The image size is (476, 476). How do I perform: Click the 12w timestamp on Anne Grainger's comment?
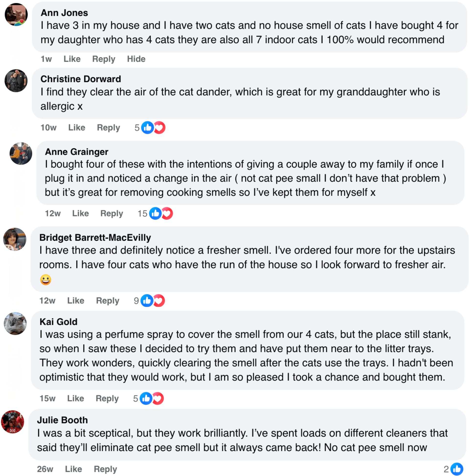pyautogui.click(x=53, y=213)
